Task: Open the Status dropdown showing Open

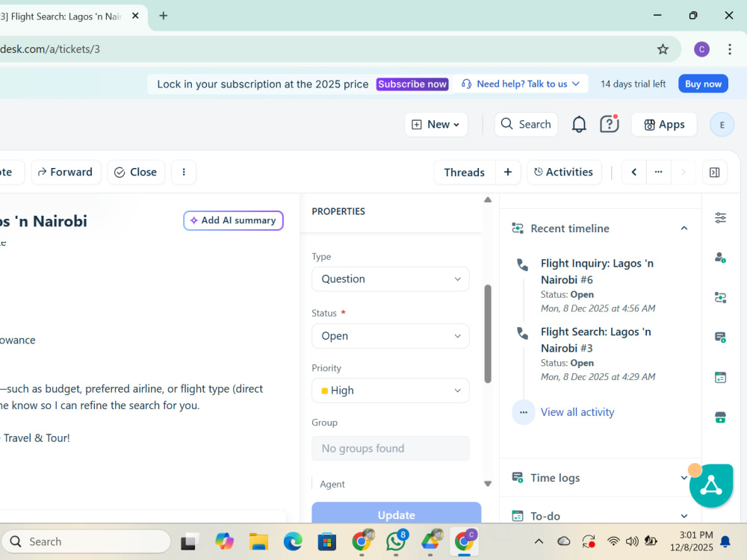Action: tap(391, 336)
